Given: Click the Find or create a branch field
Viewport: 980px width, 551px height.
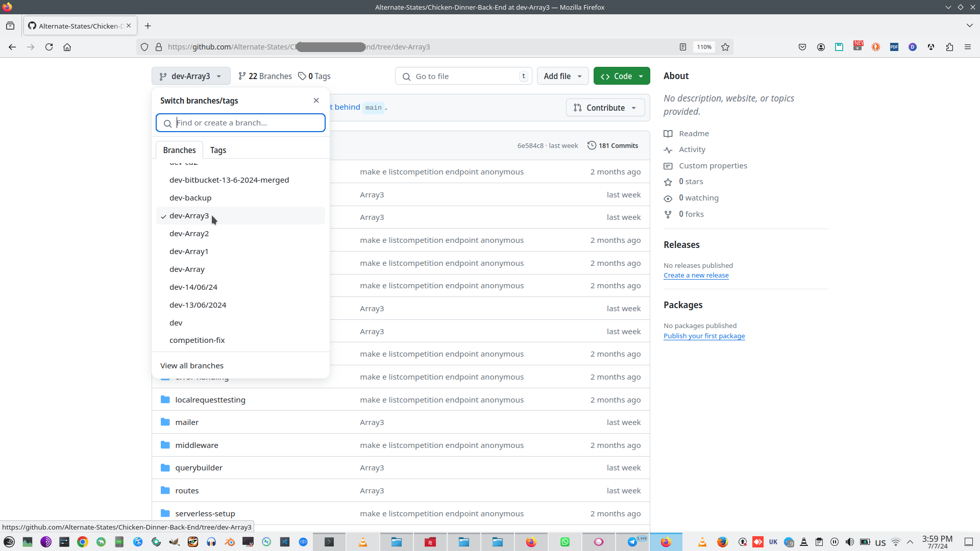Looking at the screenshot, I should click(x=240, y=122).
